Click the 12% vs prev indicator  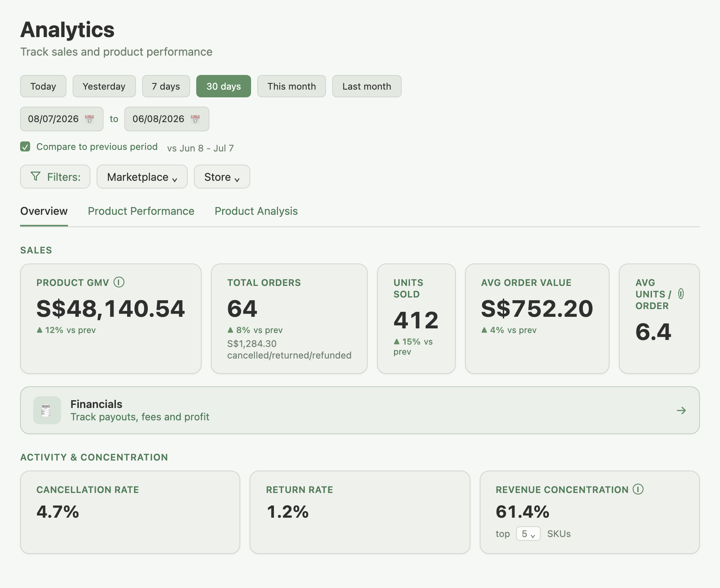(66, 330)
